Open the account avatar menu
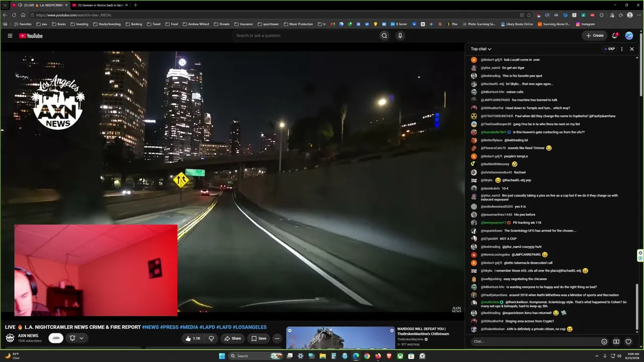This screenshot has height=362, width=644. (629, 36)
